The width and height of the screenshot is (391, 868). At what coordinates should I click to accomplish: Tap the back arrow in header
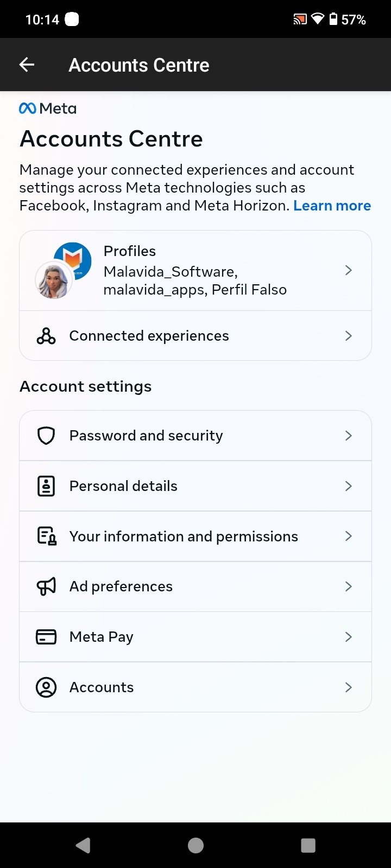click(x=27, y=65)
